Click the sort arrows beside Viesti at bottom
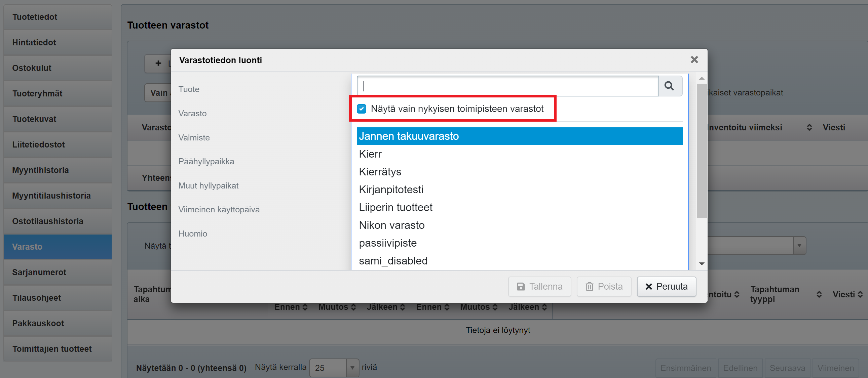Image resolution: width=868 pixels, height=378 pixels. point(860,295)
